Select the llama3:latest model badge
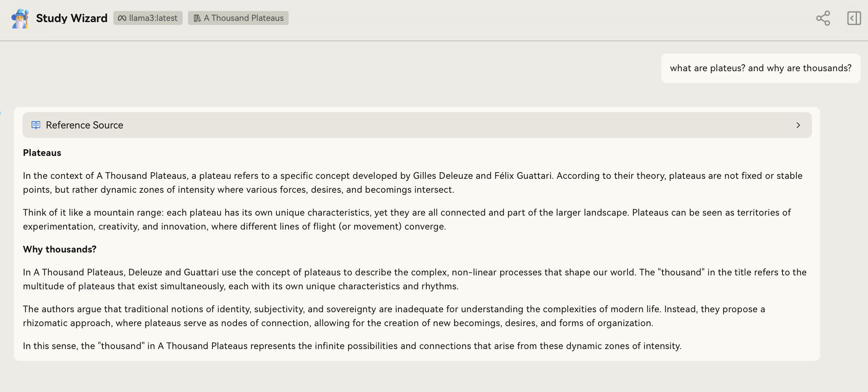 coord(148,18)
